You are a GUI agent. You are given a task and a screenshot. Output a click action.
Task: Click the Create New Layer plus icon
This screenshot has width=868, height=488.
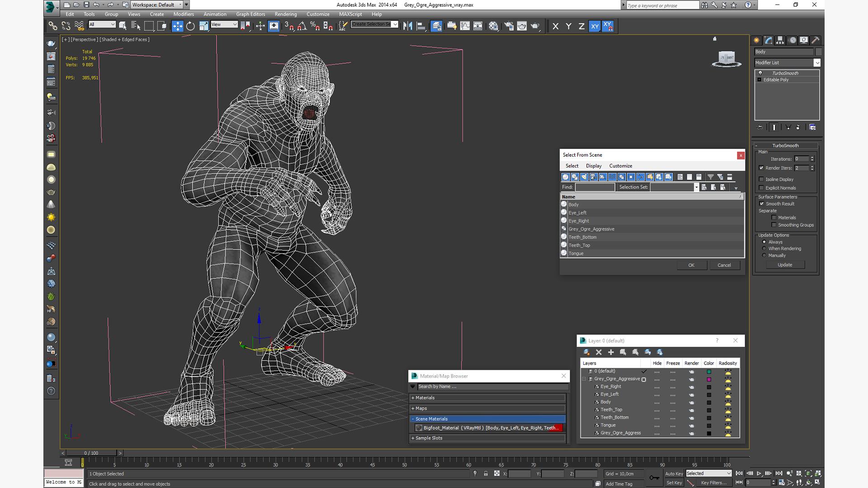[x=611, y=352]
